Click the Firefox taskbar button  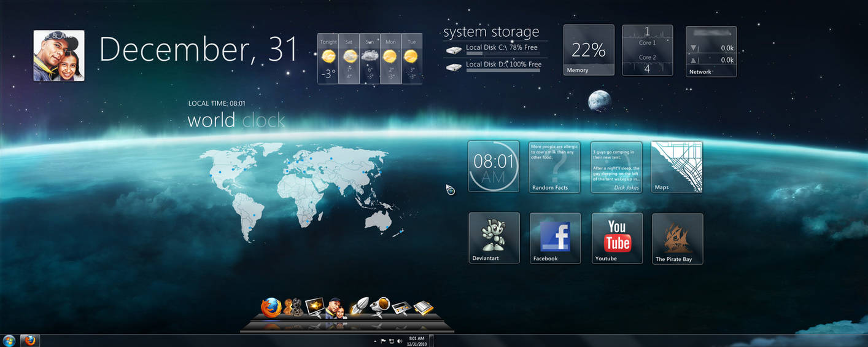coord(30,341)
